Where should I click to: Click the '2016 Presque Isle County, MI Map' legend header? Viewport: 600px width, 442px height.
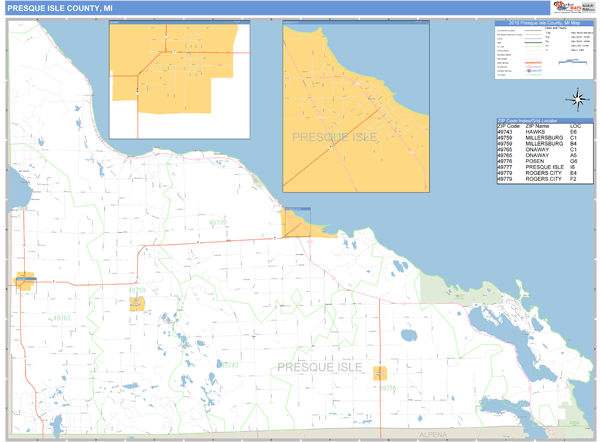tap(544, 22)
